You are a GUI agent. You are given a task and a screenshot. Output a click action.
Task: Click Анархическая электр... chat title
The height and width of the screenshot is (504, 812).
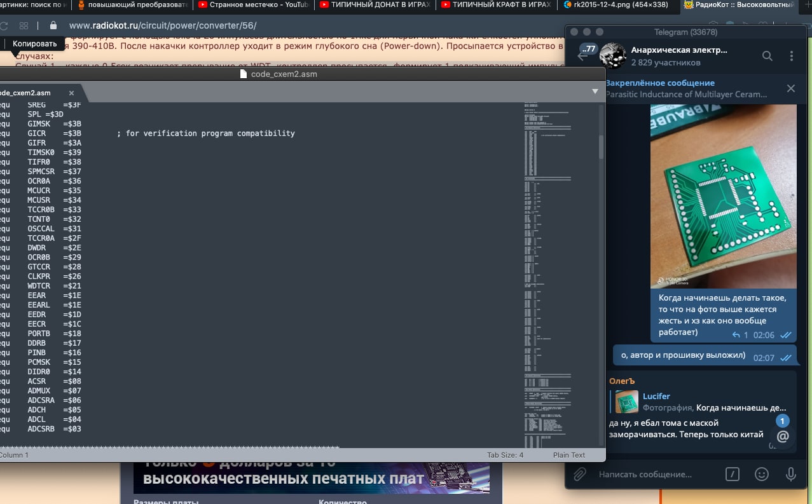click(x=679, y=50)
